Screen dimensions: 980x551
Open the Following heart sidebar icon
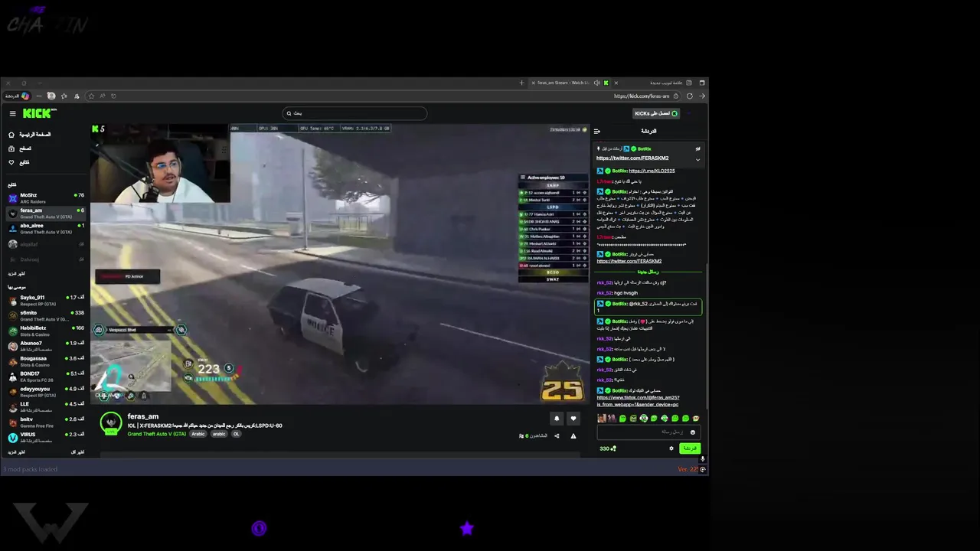tap(11, 162)
